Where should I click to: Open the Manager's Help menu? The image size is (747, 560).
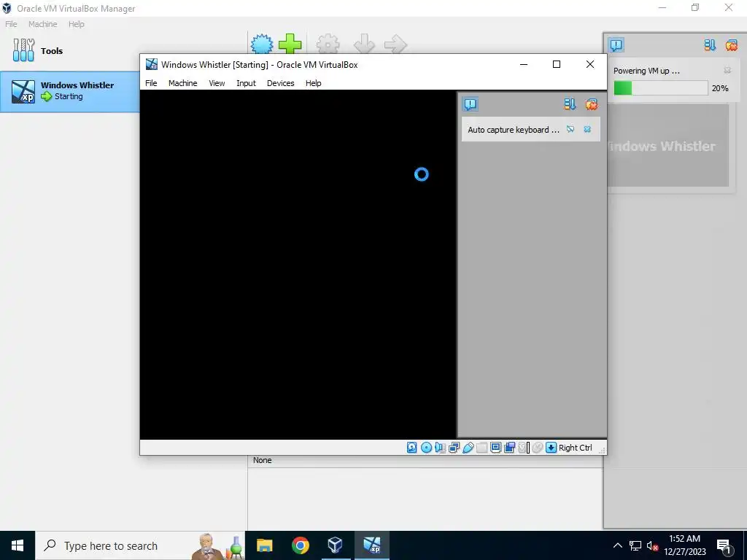[x=76, y=24]
